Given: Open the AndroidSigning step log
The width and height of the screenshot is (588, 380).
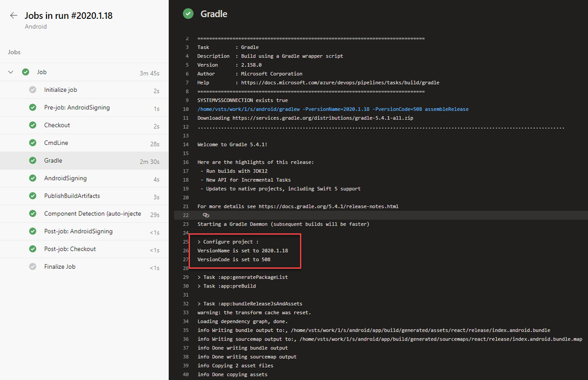Looking at the screenshot, I should (84, 178).
